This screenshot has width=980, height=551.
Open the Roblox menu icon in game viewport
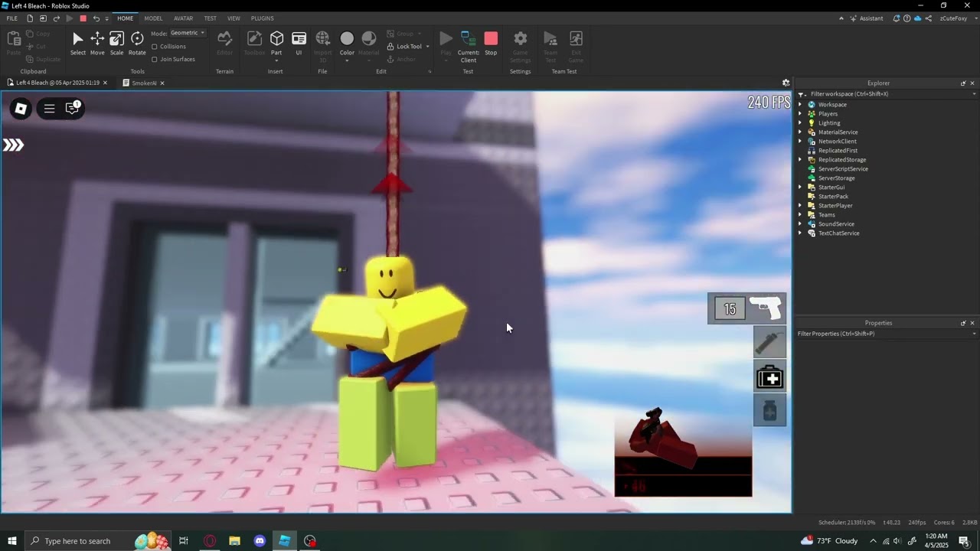pyautogui.click(x=21, y=109)
